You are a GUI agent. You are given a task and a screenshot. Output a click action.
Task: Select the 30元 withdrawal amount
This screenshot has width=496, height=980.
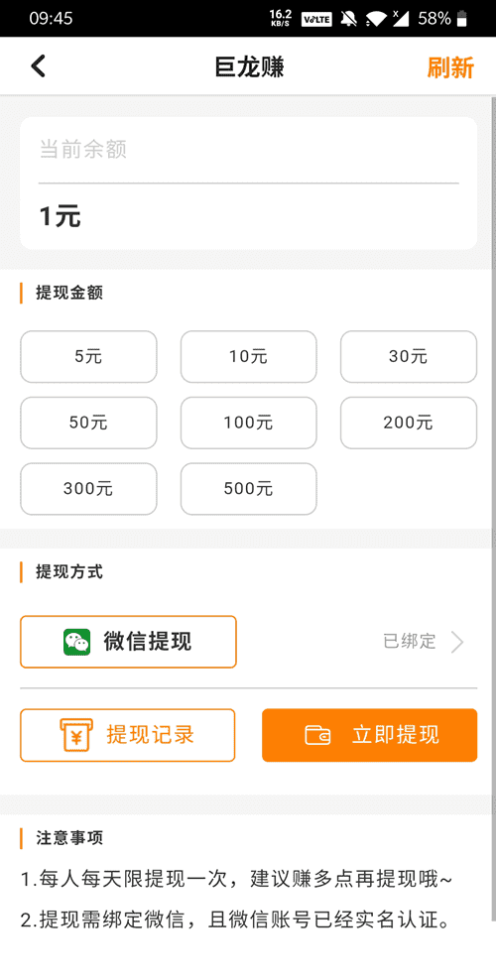pos(409,356)
